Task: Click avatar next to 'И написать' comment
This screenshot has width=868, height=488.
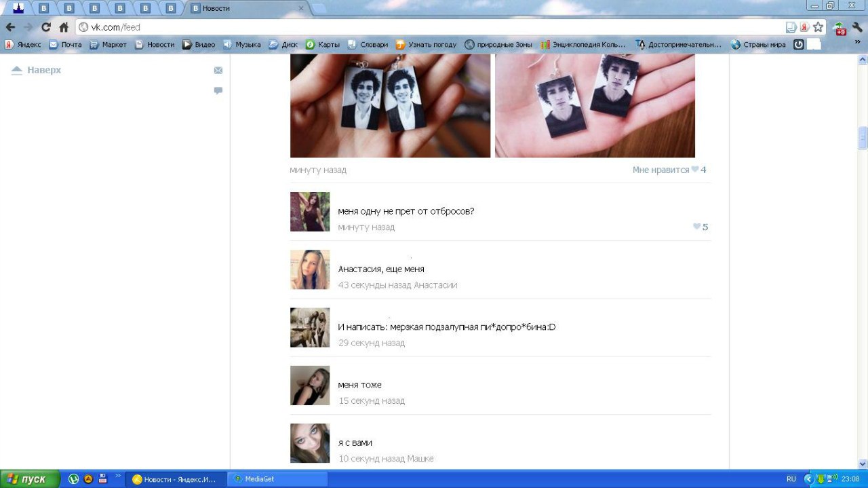Action: (x=310, y=328)
